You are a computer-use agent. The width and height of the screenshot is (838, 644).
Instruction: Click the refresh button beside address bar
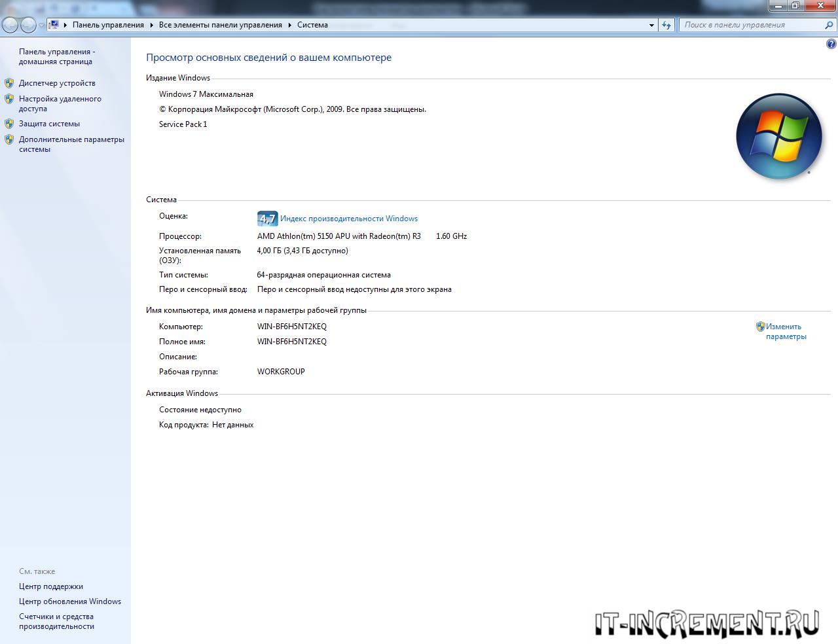pos(666,25)
